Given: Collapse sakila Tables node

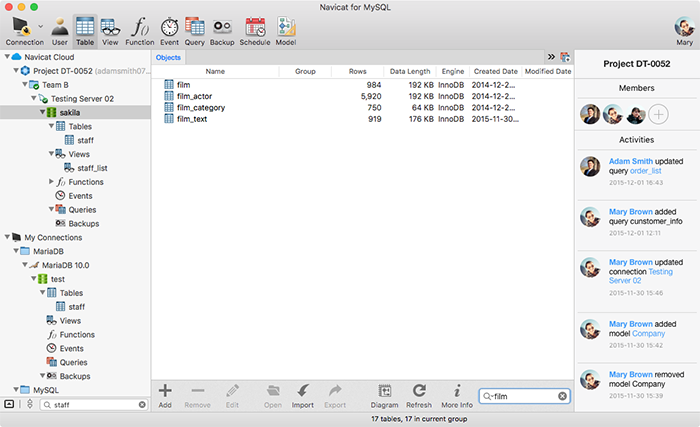Looking at the screenshot, I should coord(51,126).
